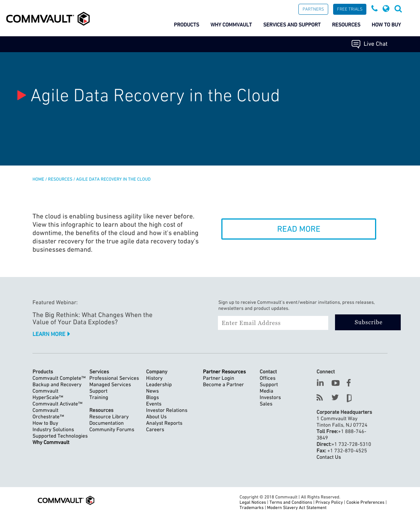Open the phone contact icon
Image resolution: width=420 pixels, height=523 pixels.
374,8
